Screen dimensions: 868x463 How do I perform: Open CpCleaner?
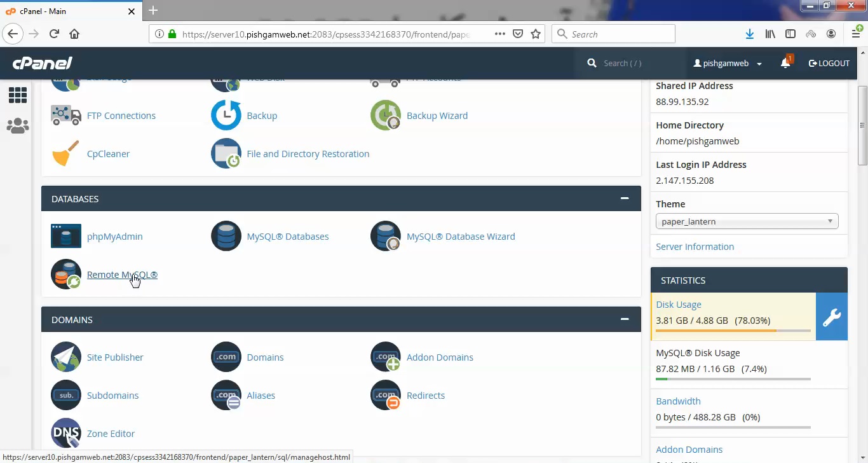tap(108, 153)
